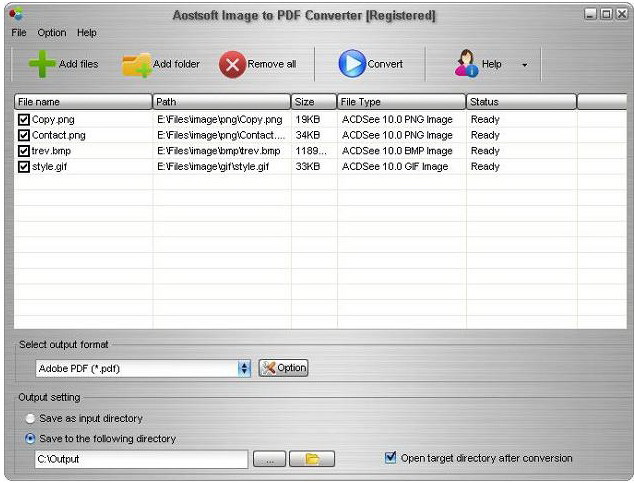Image resolution: width=634 pixels, height=483 pixels.
Task: Open the Option menu
Action: click(x=52, y=33)
